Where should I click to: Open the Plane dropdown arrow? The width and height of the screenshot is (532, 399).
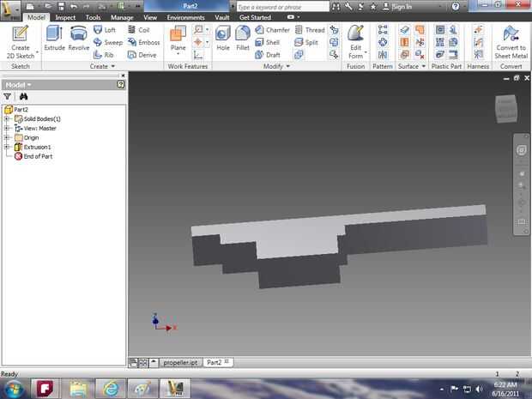tap(178, 54)
